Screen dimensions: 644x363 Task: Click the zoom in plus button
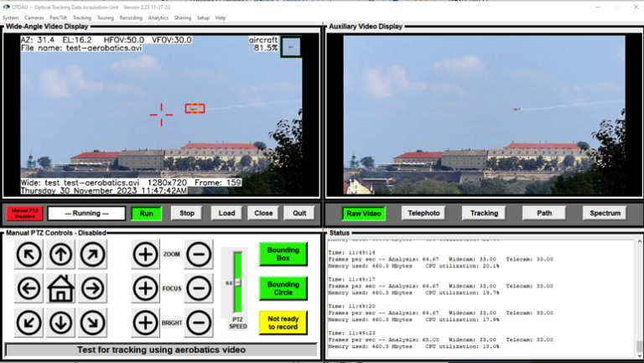146,254
